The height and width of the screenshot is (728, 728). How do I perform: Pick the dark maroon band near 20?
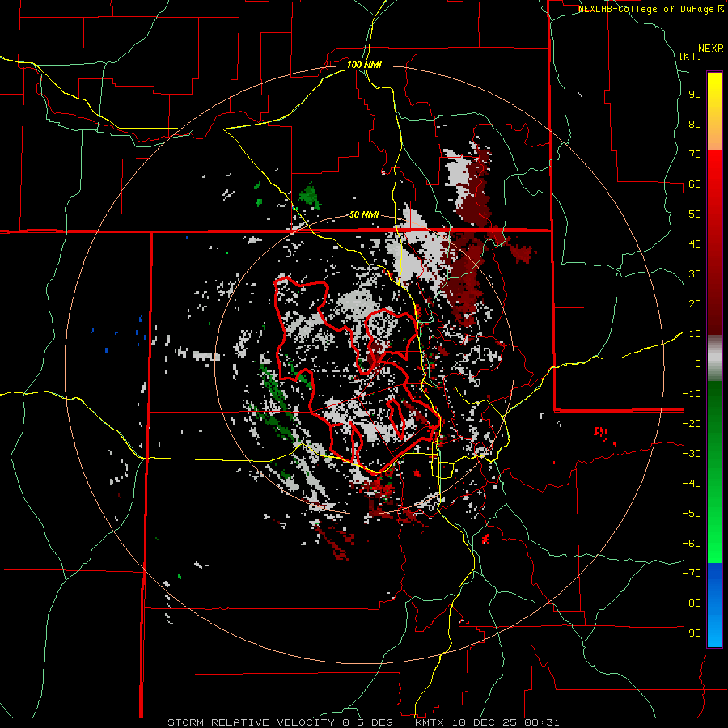click(714, 304)
